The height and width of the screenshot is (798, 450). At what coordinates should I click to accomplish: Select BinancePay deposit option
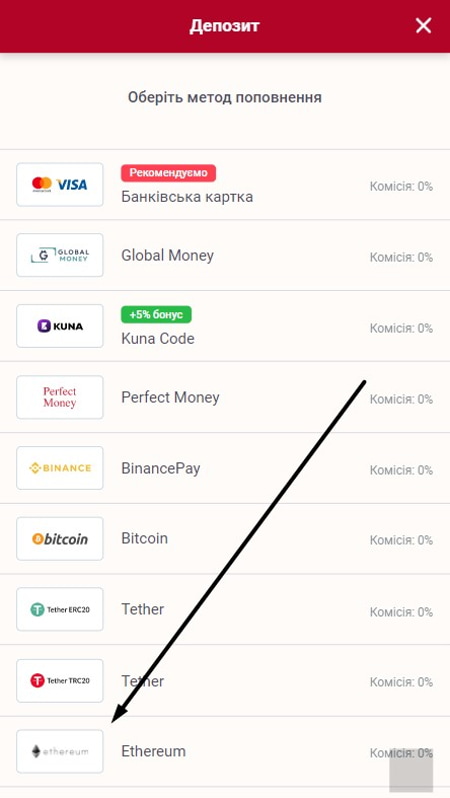160,468
